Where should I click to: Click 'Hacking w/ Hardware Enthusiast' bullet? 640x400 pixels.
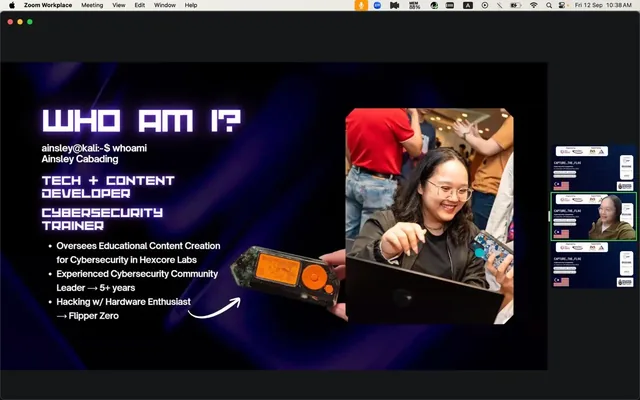coord(123,302)
